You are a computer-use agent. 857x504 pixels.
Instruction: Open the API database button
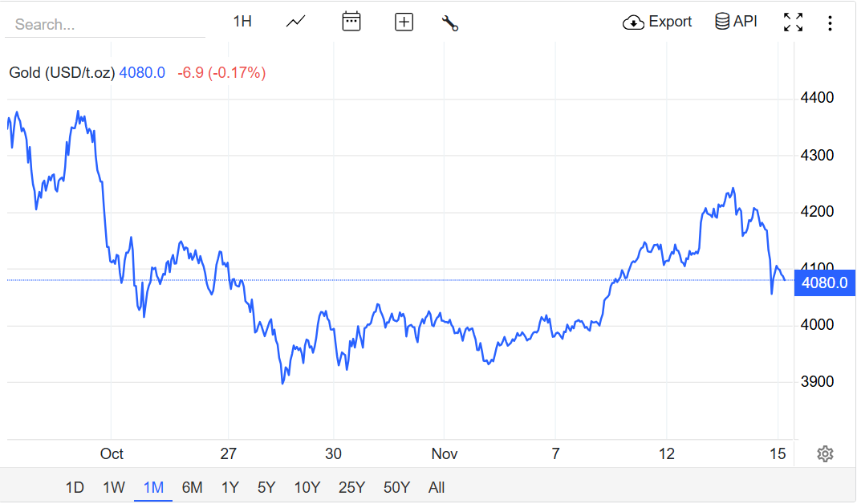click(736, 22)
